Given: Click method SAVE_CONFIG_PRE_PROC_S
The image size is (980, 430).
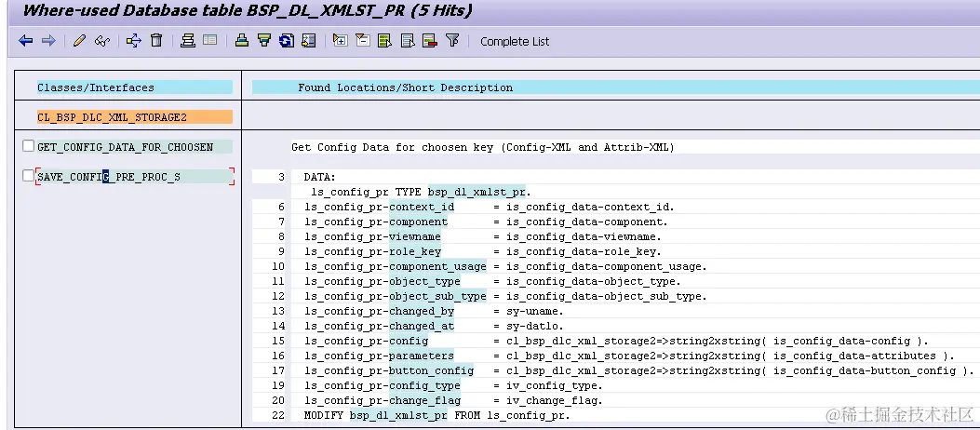Looking at the screenshot, I should coord(109,177).
